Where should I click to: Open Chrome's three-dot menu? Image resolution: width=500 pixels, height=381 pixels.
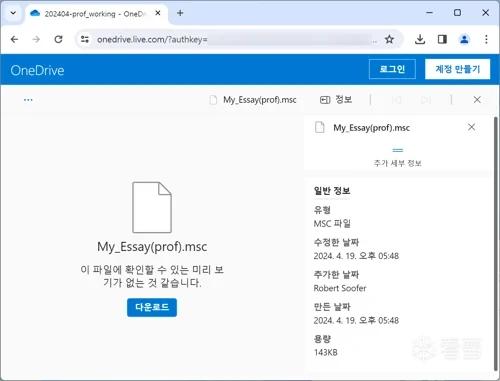pos(486,39)
